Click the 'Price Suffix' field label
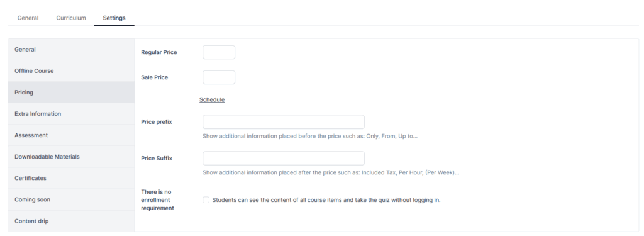The width and height of the screenshot is (644, 236). point(157,159)
